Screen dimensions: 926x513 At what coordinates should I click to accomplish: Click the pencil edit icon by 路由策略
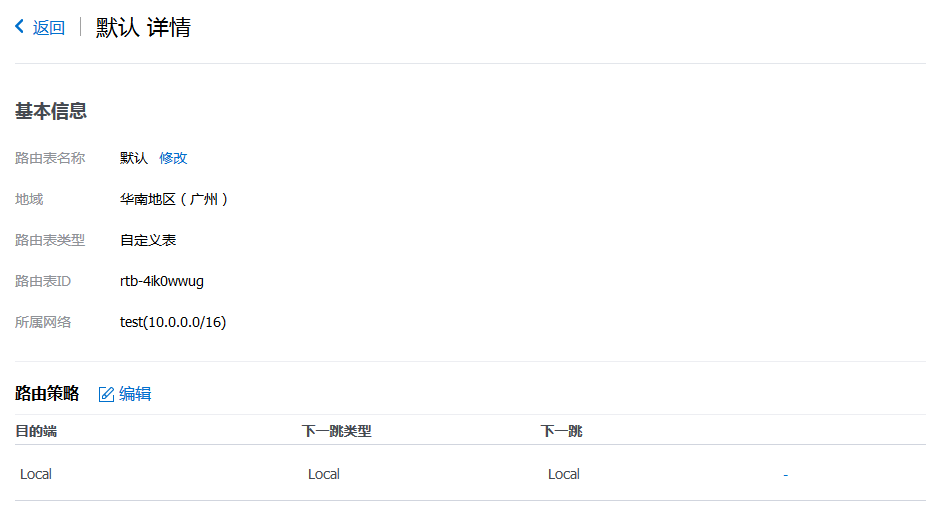point(106,394)
